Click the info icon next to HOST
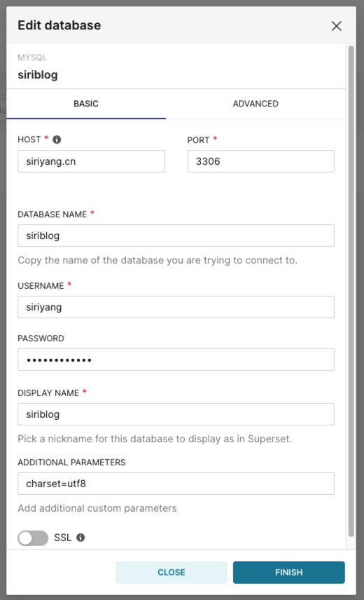Screen dimensions: 364x600 point(57,139)
